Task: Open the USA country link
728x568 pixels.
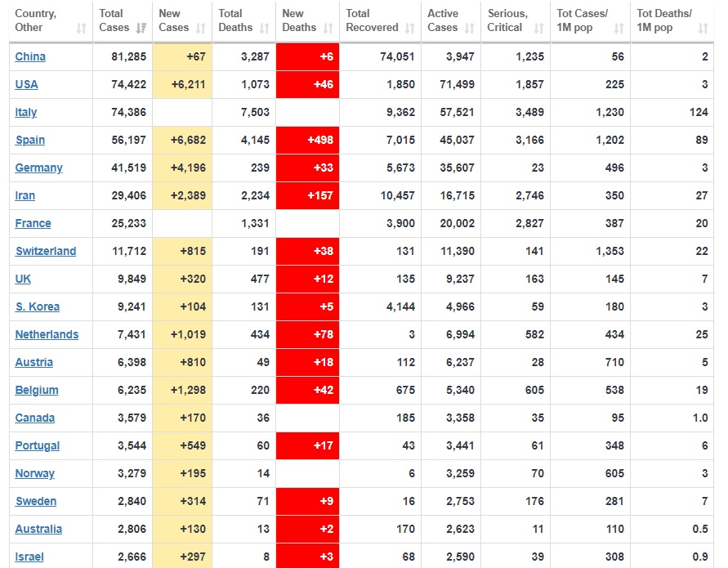Action: [x=27, y=85]
